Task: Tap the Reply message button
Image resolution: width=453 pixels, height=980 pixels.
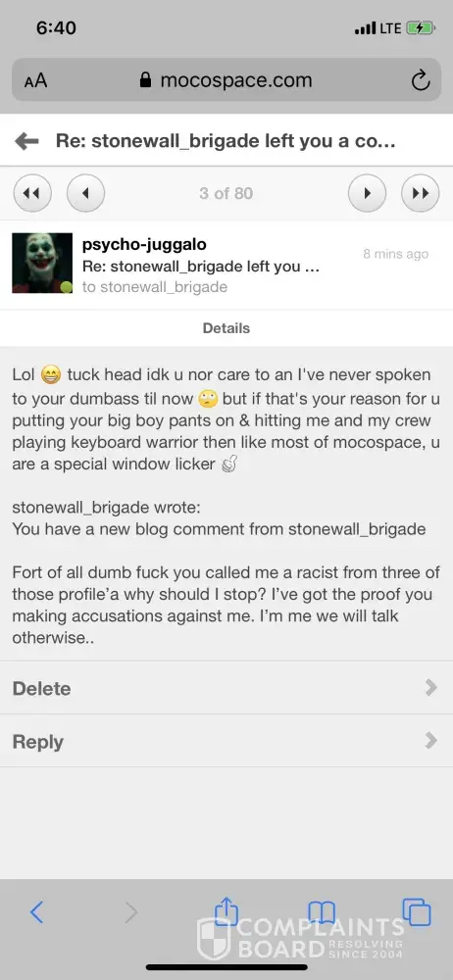Action: click(37, 741)
